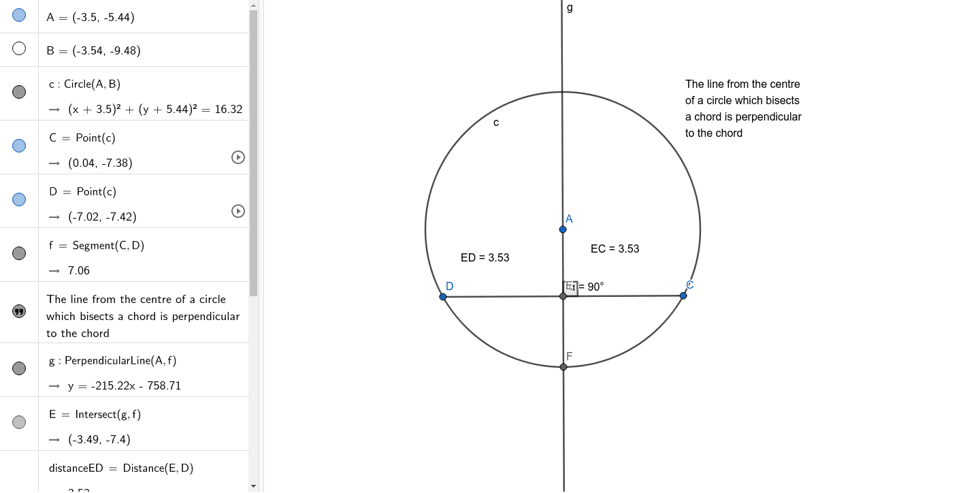The width and height of the screenshot is (980, 493).
Task: Toggle visibility of point B
Action: pos(19,48)
